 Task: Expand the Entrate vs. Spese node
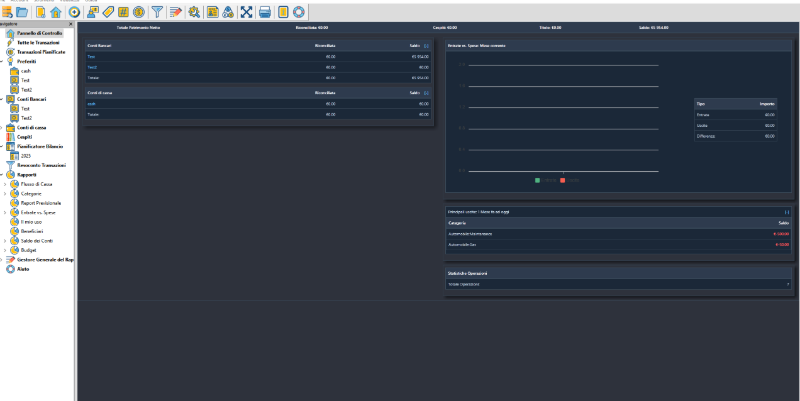click(x=5, y=212)
